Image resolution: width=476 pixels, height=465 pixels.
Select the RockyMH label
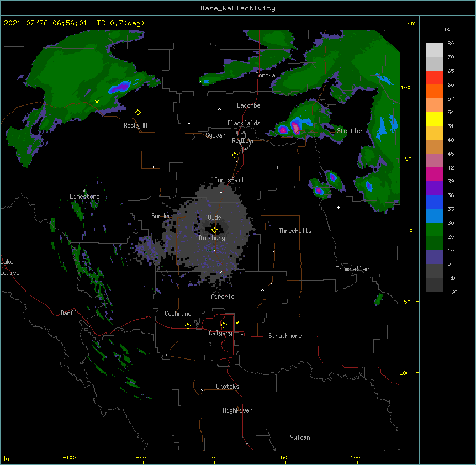[135, 125]
